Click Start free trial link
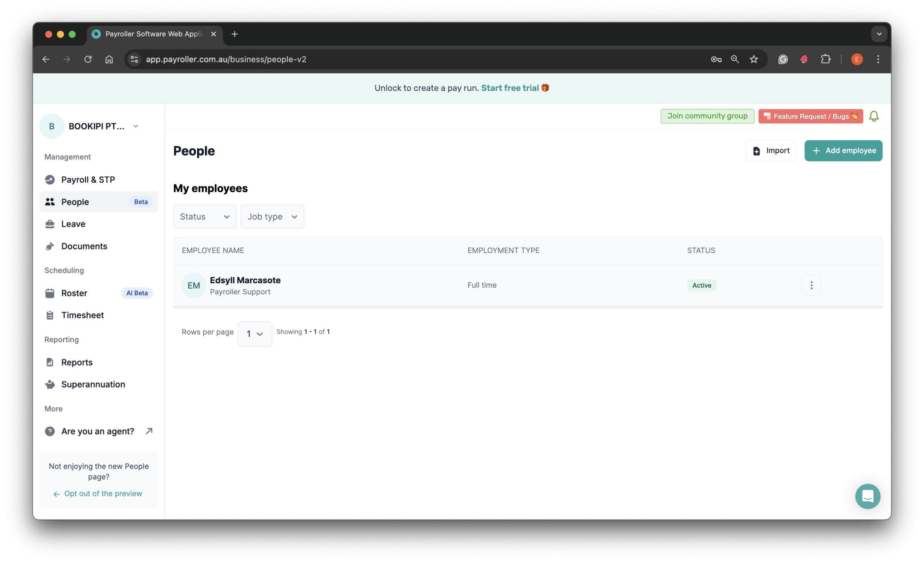 click(x=509, y=88)
